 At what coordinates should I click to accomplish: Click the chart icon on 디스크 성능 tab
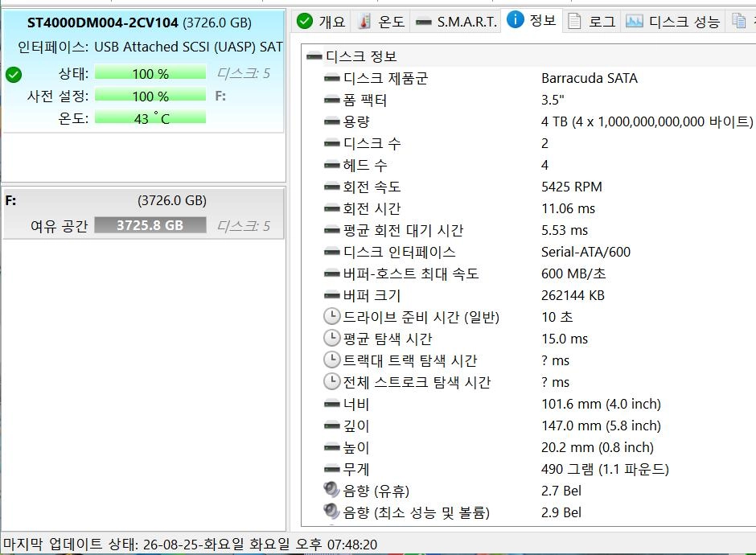click(x=634, y=21)
